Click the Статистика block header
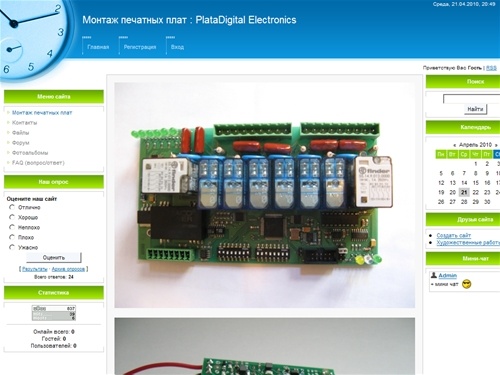The image size is (500, 375). click(54, 293)
